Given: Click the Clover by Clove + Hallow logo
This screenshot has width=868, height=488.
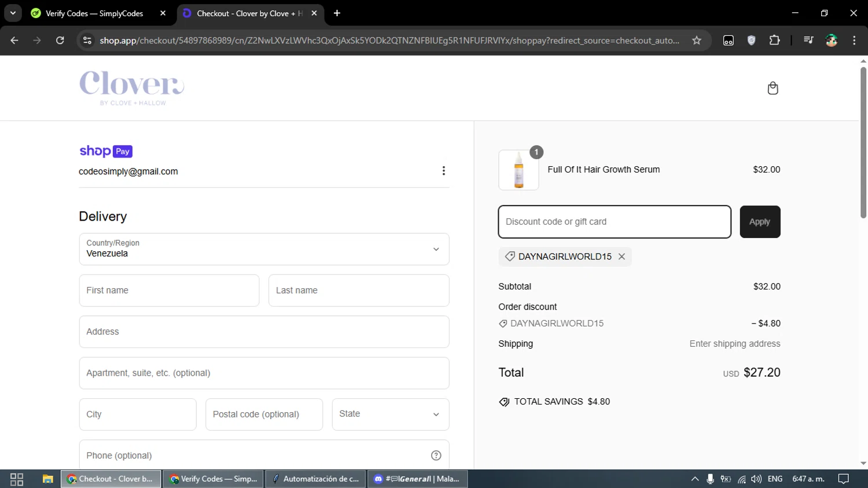Looking at the screenshot, I should [x=132, y=88].
